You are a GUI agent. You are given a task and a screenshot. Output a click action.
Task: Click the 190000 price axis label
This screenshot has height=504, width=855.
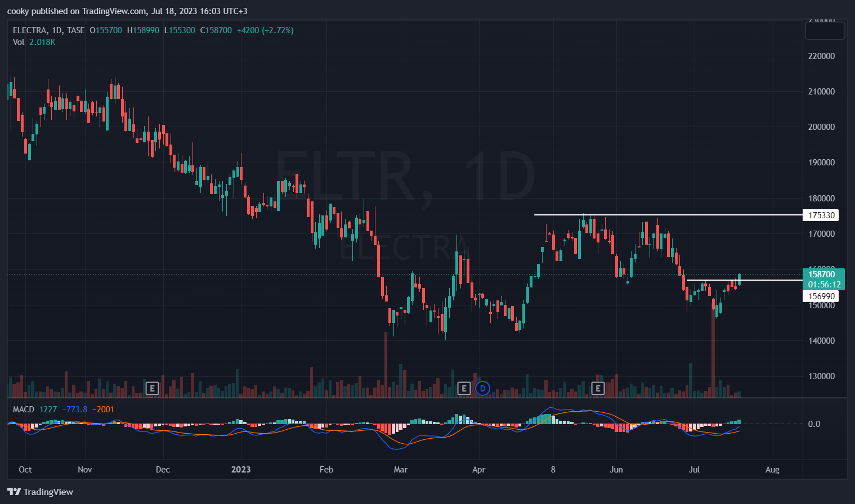[x=821, y=163]
